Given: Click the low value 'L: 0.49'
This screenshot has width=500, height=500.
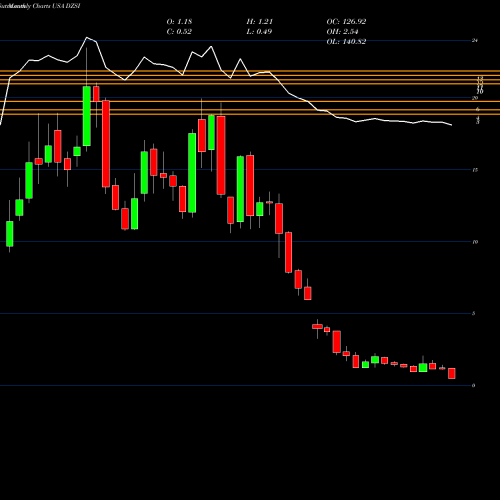Looking at the screenshot, I should [259, 32].
